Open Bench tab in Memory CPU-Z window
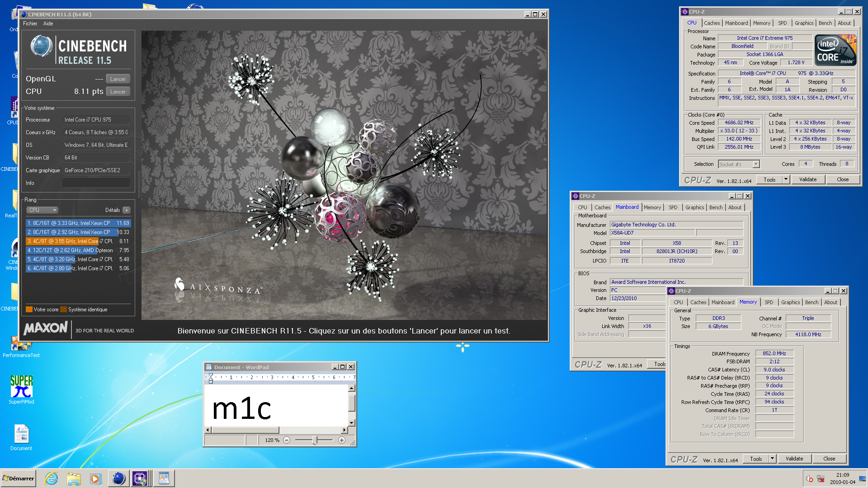 811,302
